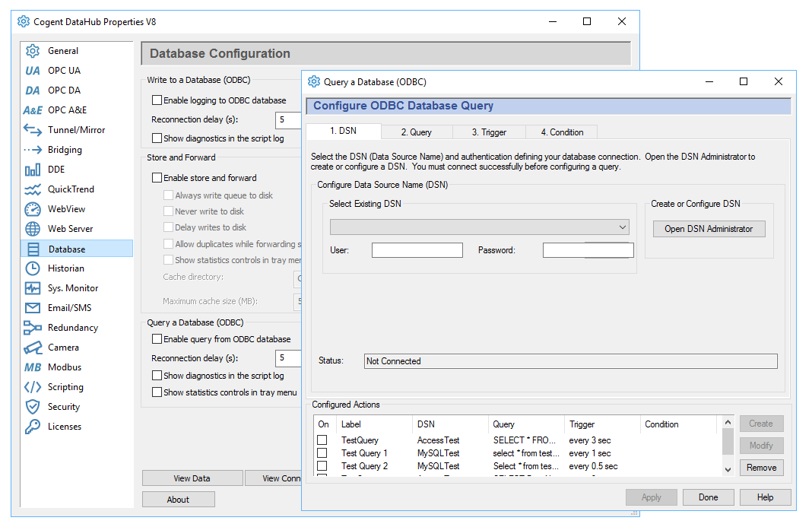
Task: Switch to the 1. DSN tab
Action: point(344,131)
